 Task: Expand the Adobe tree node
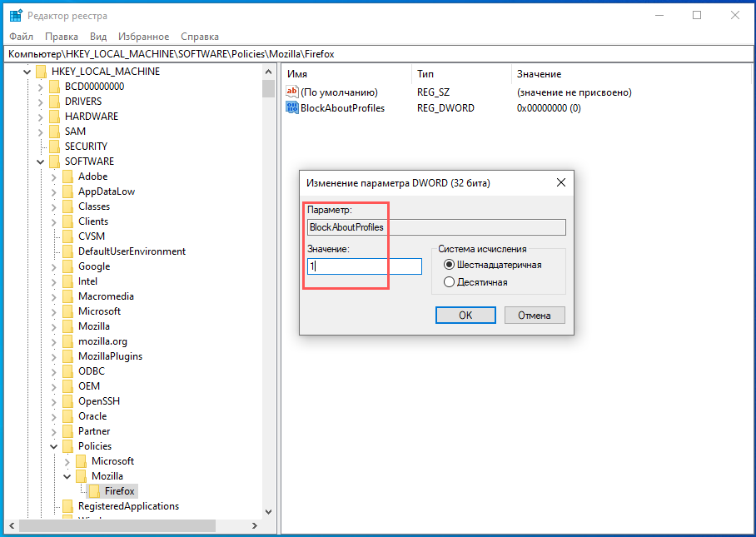coord(53,177)
